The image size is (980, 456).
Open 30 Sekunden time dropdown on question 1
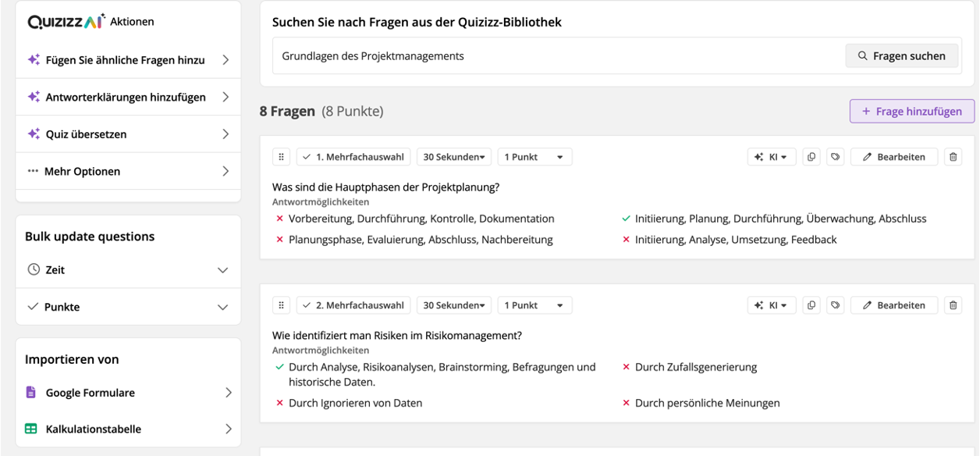tap(453, 157)
